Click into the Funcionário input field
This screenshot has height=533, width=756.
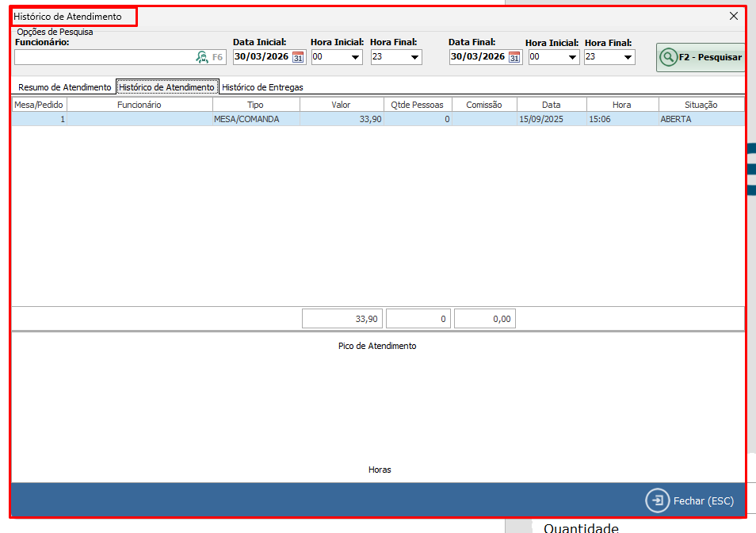[x=103, y=57]
